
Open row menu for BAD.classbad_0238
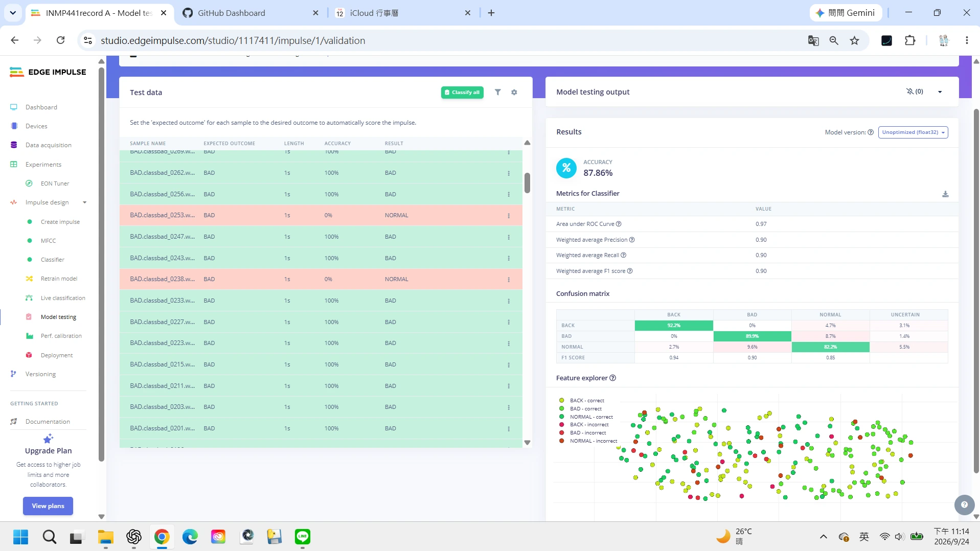coord(509,280)
